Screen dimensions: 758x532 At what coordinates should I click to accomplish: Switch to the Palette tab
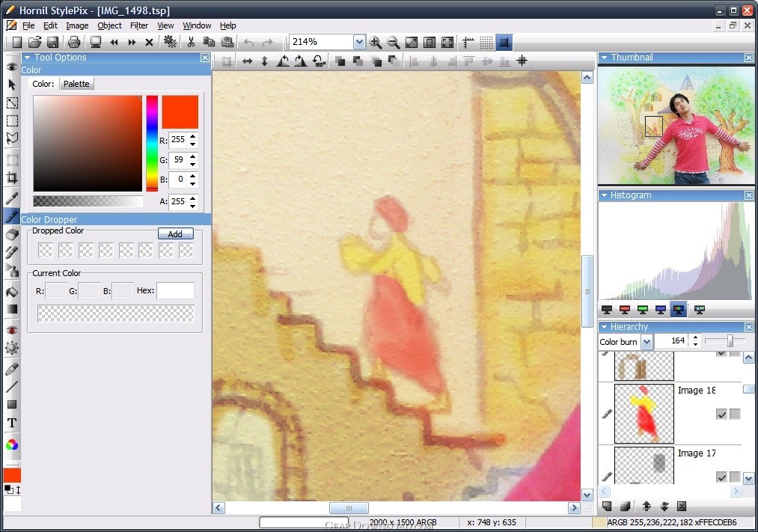click(76, 84)
